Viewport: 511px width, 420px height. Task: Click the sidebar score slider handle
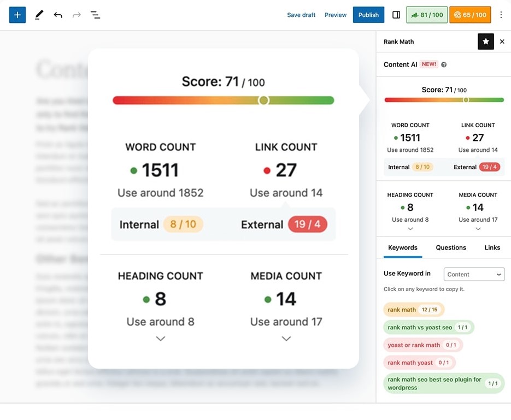pyautogui.click(x=466, y=100)
